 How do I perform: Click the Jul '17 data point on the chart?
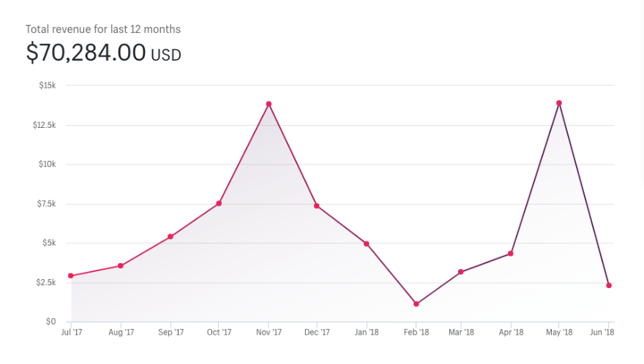[71, 276]
